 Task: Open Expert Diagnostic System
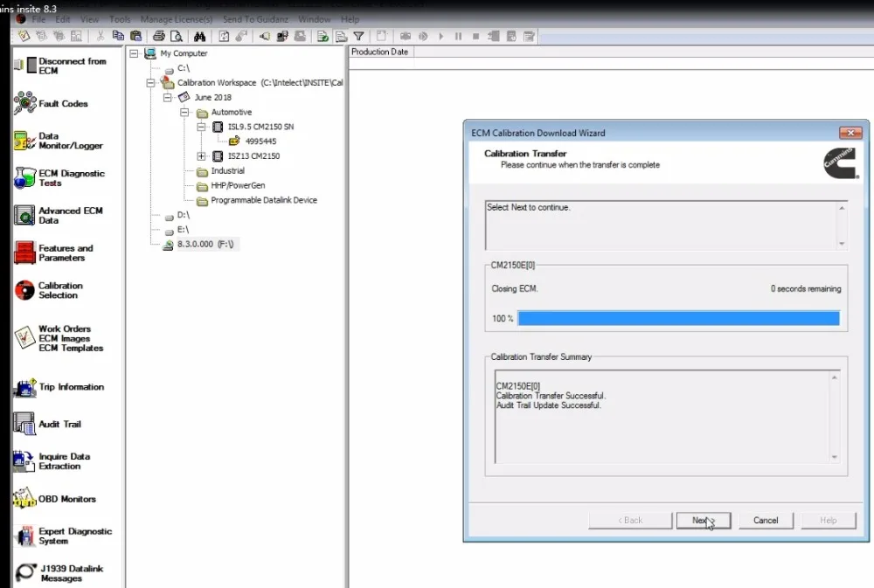click(63, 536)
